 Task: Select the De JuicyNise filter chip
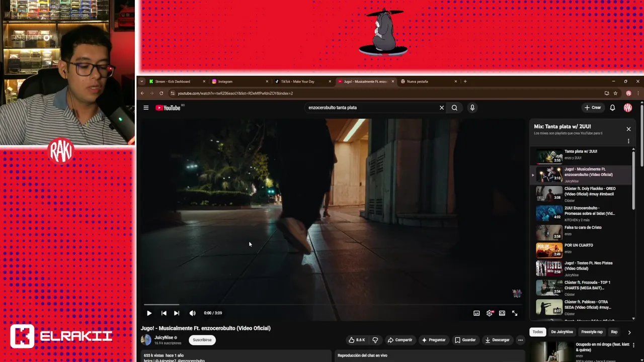[562, 332]
